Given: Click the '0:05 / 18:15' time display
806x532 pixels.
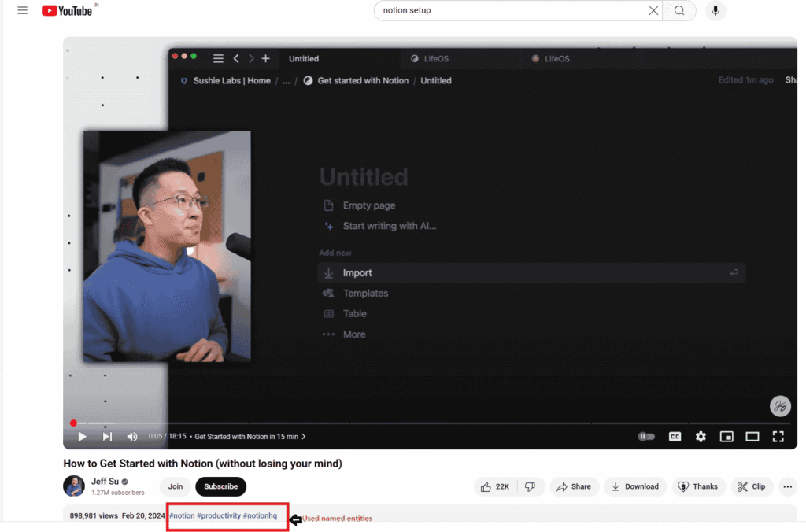Looking at the screenshot, I should pyautogui.click(x=167, y=436).
